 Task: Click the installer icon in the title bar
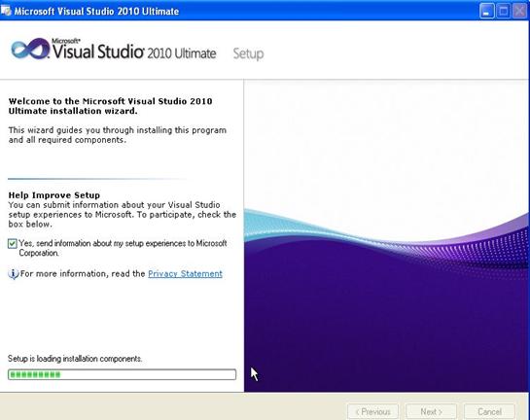(x=6, y=11)
